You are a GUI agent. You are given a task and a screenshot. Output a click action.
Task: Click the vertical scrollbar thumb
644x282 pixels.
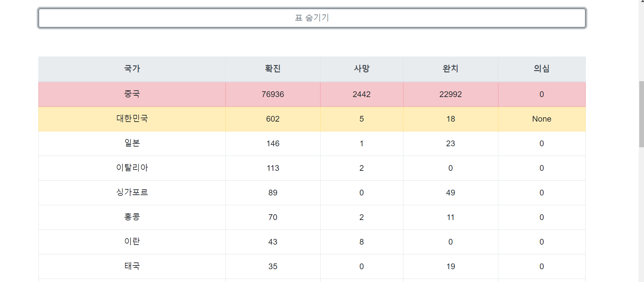(641, 114)
